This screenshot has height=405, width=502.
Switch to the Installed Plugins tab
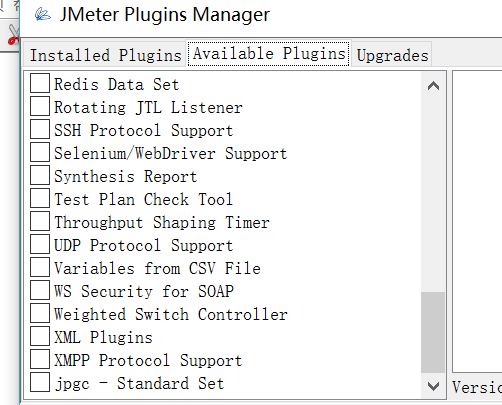(105, 55)
